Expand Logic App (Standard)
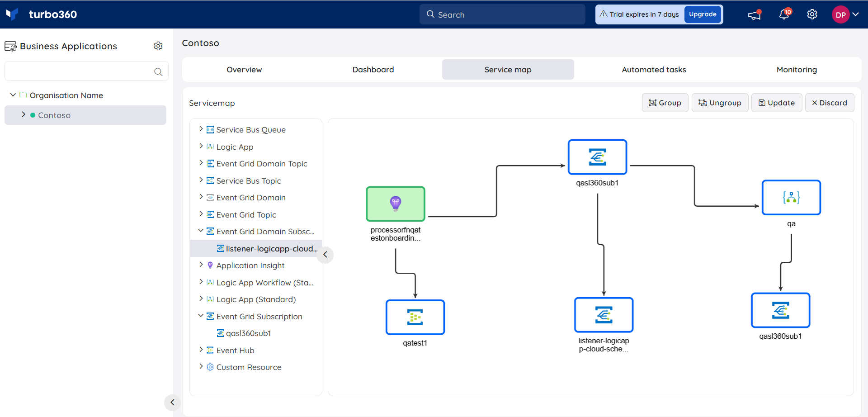 tap(201, 299)
